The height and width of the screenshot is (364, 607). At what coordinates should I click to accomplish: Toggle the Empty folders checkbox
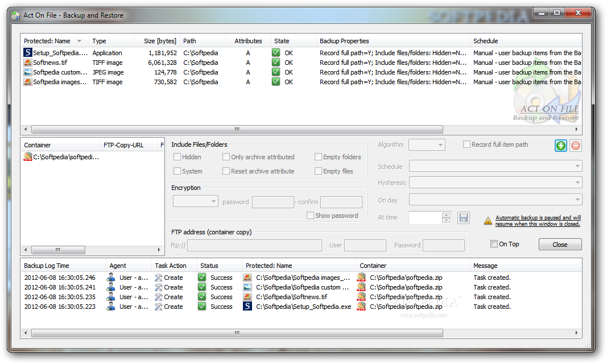click(318, 156)
